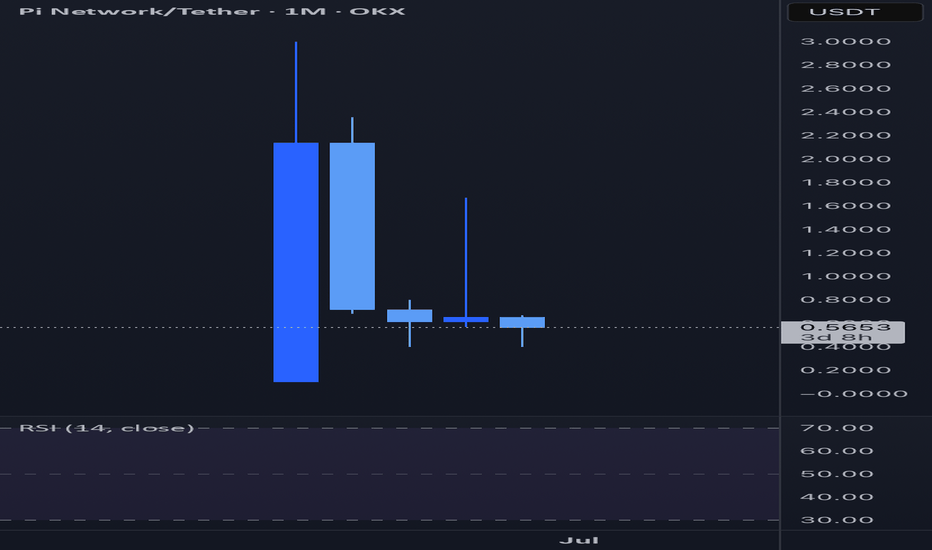This screenshot has width=932, height=550.
Task: Click the 2.4000 price axis label
Action: (846, 112)
